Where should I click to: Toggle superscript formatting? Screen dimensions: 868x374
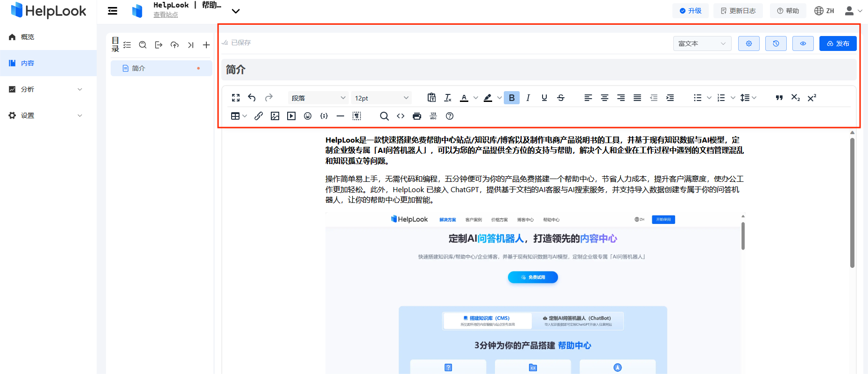point(812,98)
